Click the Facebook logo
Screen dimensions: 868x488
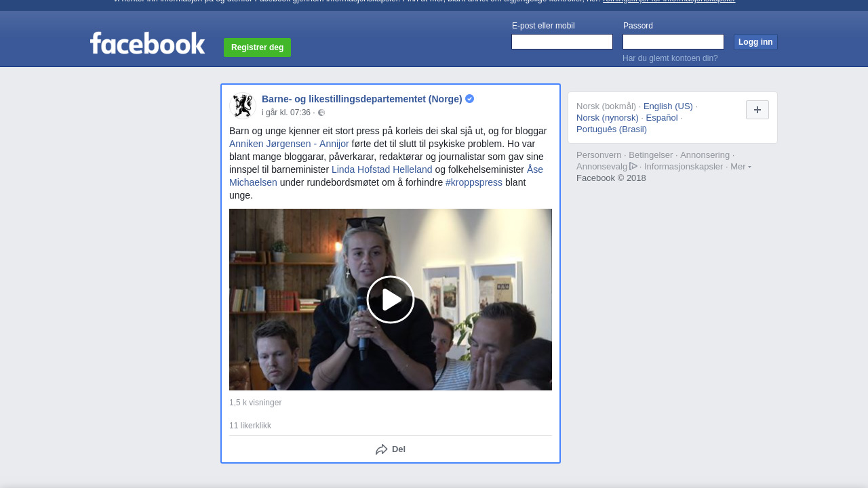[147, 43]
